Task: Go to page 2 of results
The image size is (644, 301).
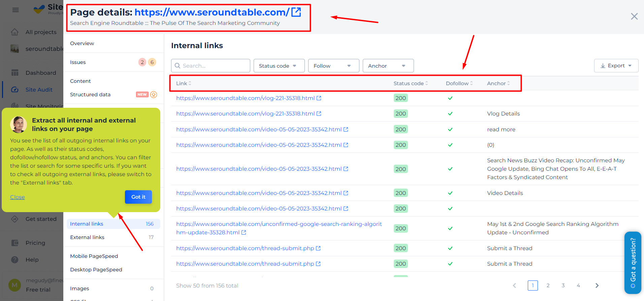Action: pos(548,286)
